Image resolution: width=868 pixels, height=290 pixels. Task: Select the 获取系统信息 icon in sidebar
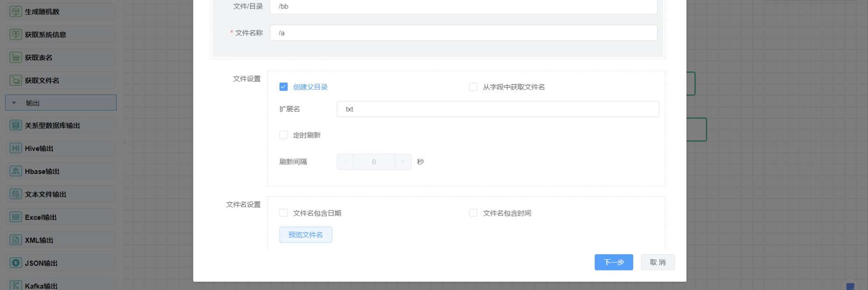click(16, 35)
